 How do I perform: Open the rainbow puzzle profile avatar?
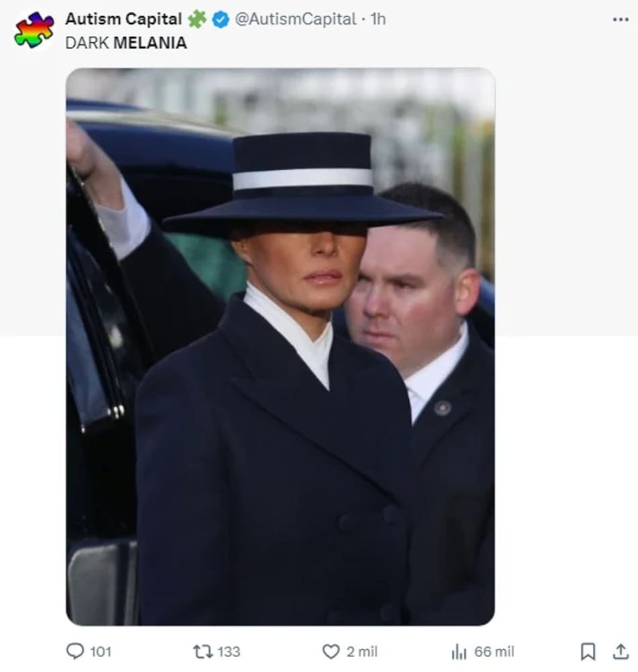(x=34, y=30)
